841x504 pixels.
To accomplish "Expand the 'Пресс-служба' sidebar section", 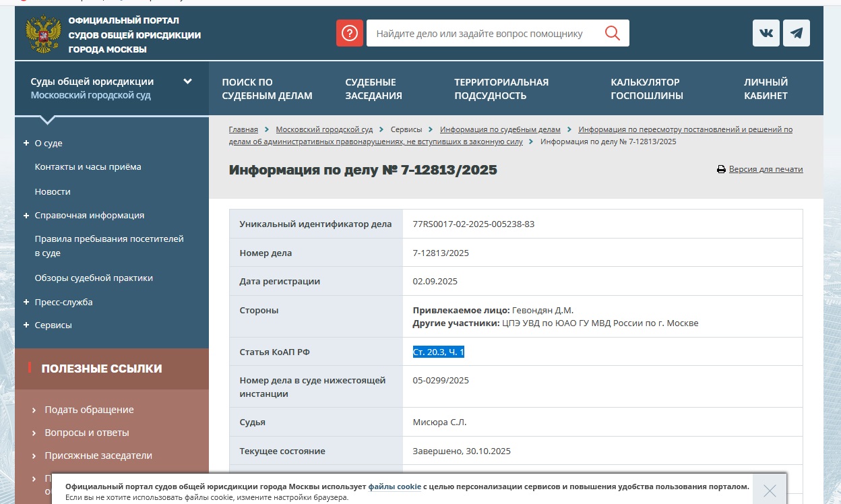I will (x=26, y=302).
